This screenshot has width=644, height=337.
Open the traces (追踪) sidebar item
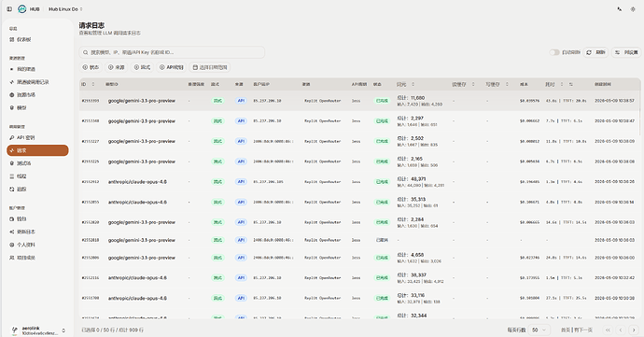(x=37, y=190)
